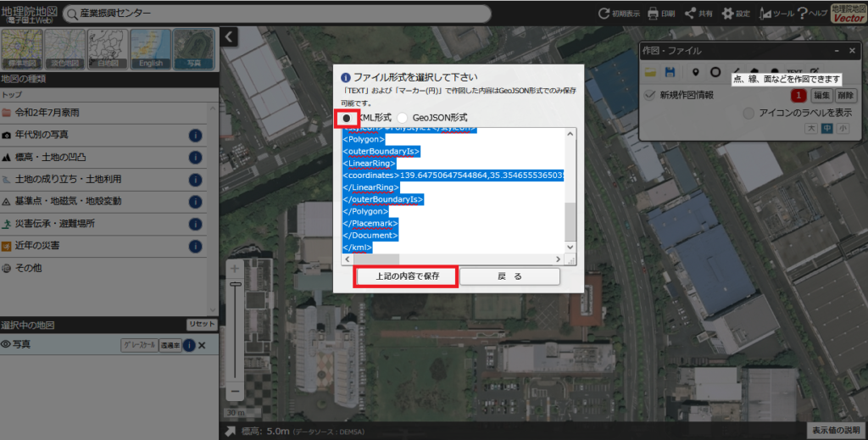Enable アイコンのラベルを表示 checkbox
This screenshot has height=440, width=868.
coord(748,113)
